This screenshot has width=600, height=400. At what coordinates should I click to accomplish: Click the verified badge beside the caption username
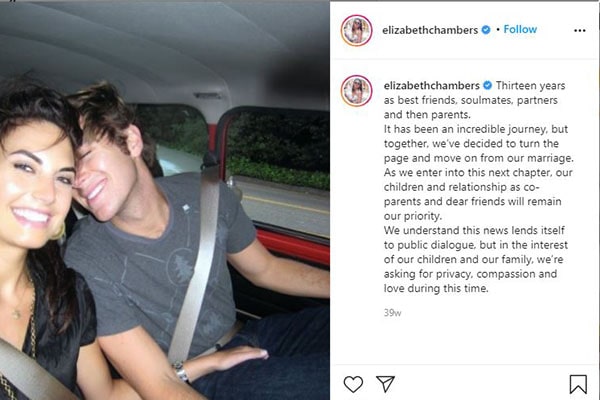click(x=488, y=85)
